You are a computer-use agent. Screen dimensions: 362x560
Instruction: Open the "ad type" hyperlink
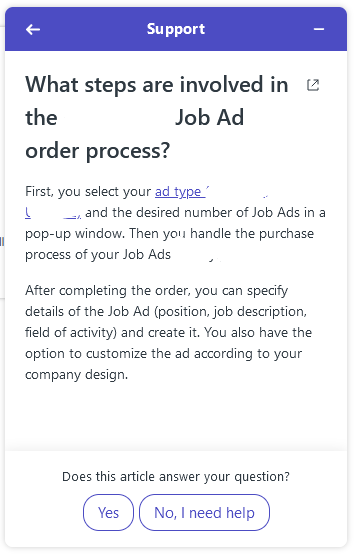click(182, 192)
